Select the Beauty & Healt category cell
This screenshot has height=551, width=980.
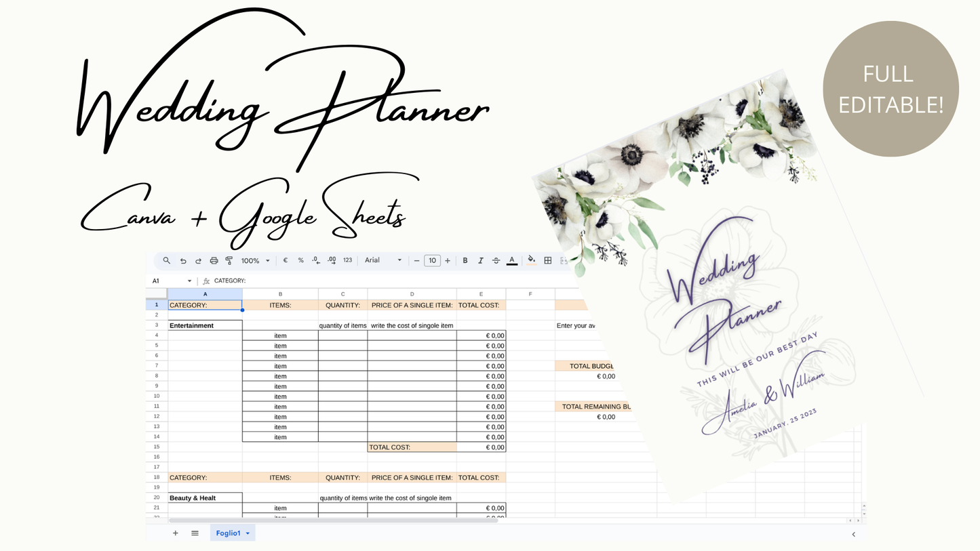[205, 498]
